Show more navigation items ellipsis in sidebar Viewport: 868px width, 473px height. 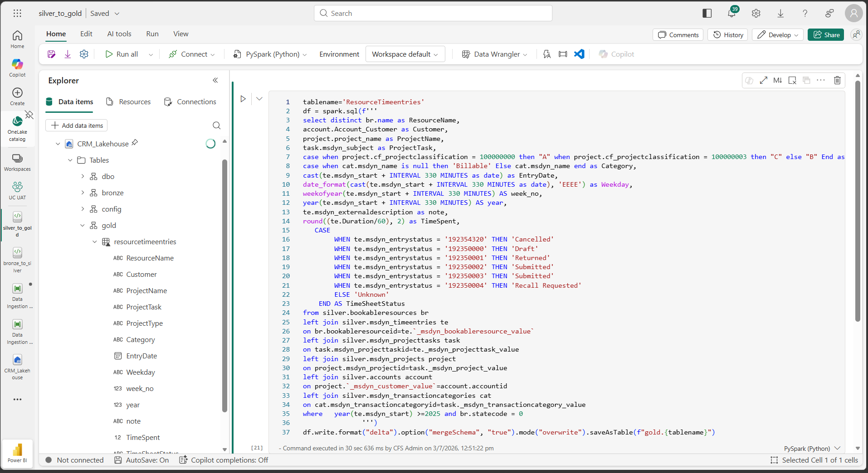click(x=17, y=399)
